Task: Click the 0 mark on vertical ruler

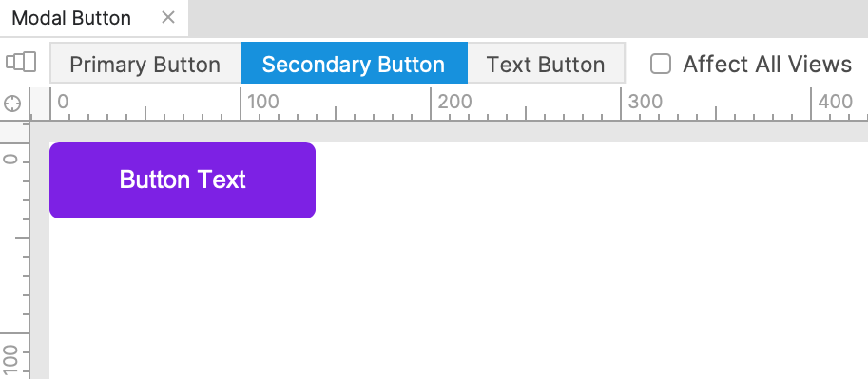Action: [10, 160]
